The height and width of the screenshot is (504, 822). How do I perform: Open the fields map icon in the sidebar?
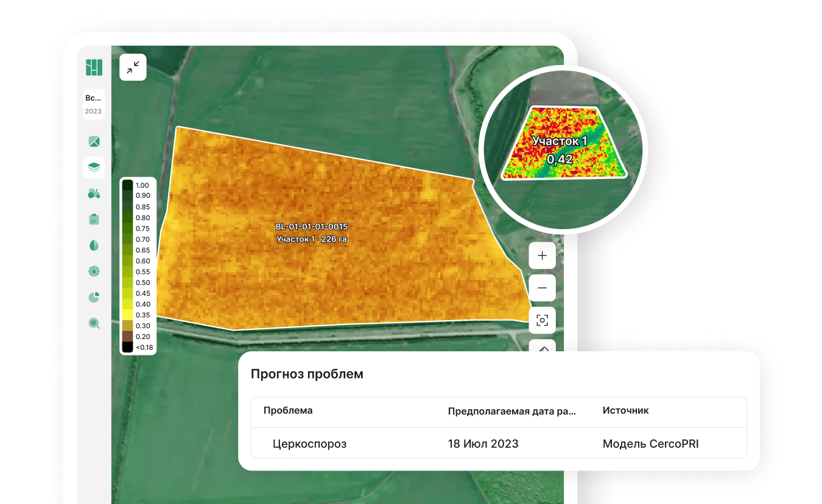94,142
